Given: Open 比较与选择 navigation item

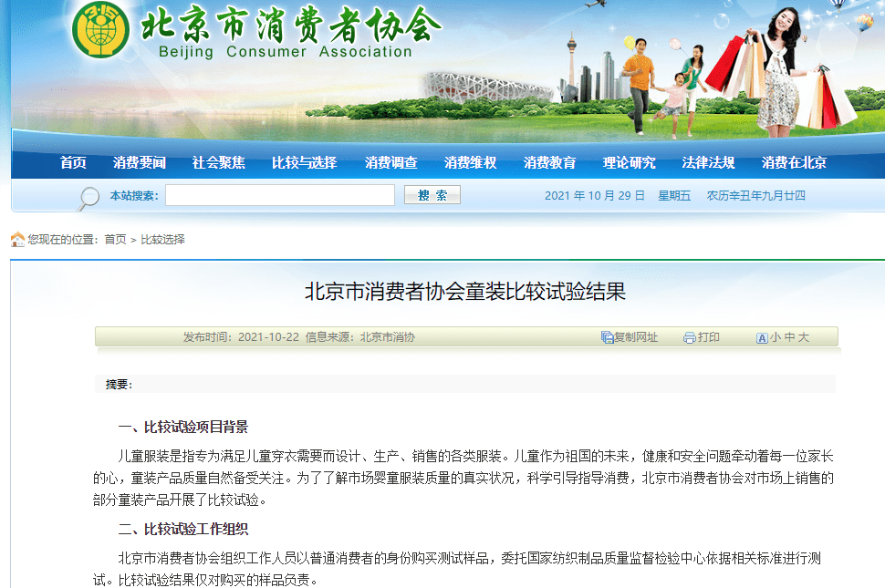Looking at the screenshot, I should [x=304, y=162].
